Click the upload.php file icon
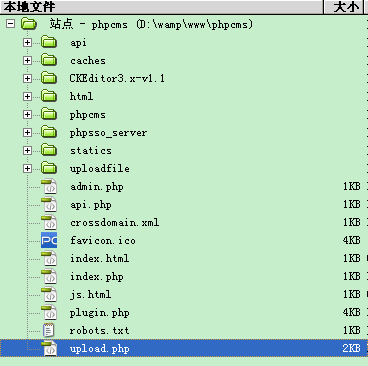Image resolution: width=368 pixels, height=366 pixels. click(x=49, y=348)
